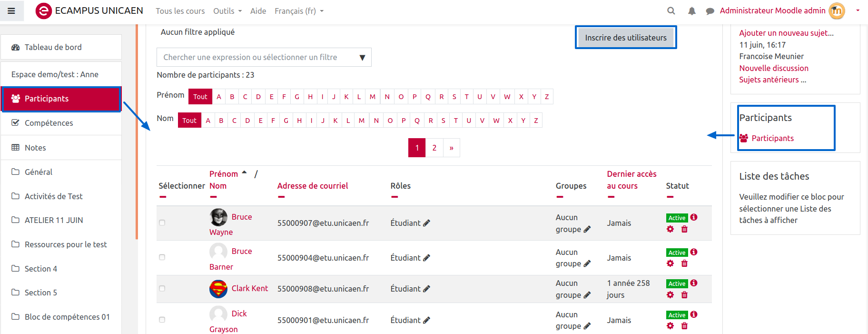Click Inscrire des utilisateurs button
Screen dimensions: 868x334
625,38
